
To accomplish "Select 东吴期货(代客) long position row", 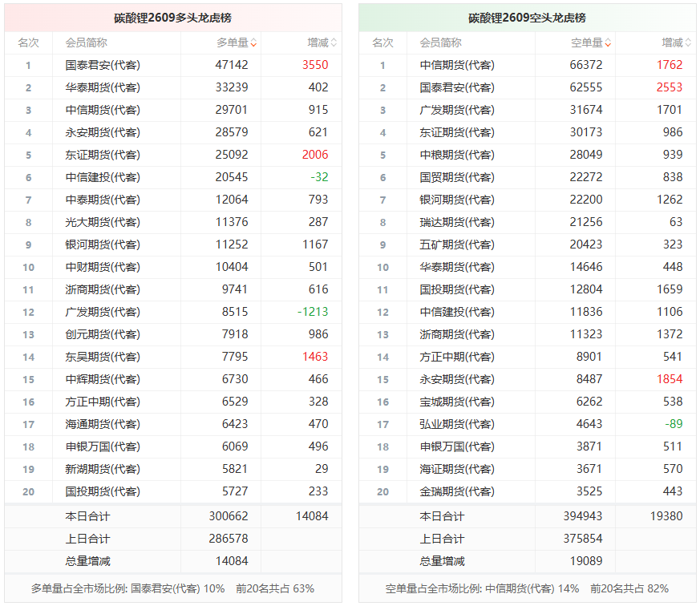I will click(173, 357).
